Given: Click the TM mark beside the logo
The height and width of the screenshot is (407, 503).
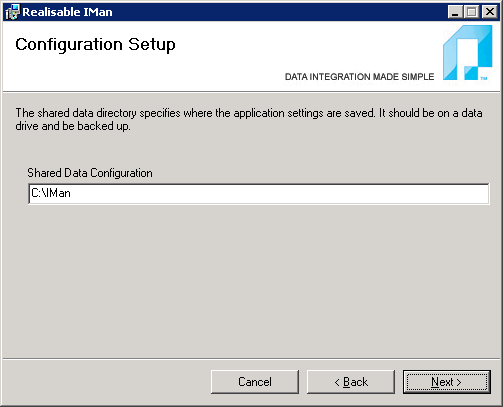Looking at the screenshot, I should 484,78.
